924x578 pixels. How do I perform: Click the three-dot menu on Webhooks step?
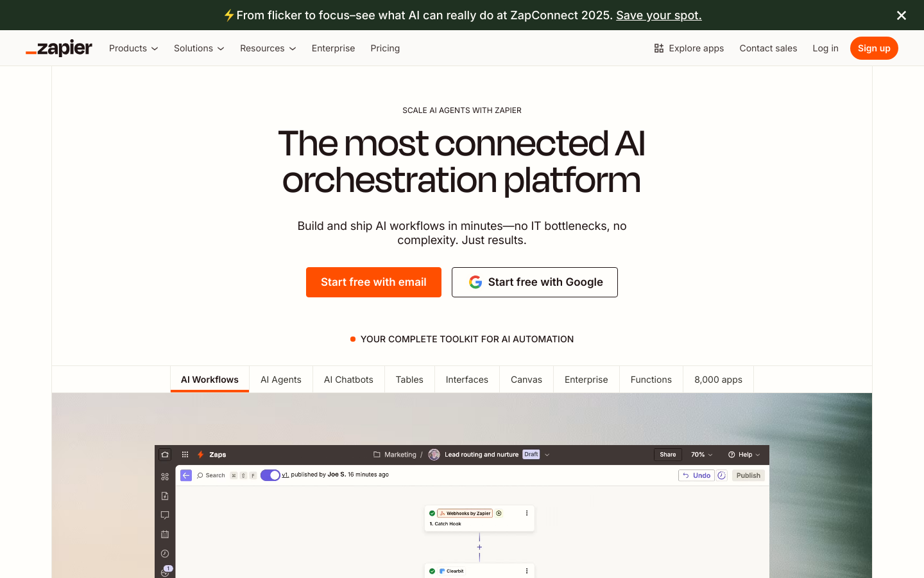click(x=527, y=513)
